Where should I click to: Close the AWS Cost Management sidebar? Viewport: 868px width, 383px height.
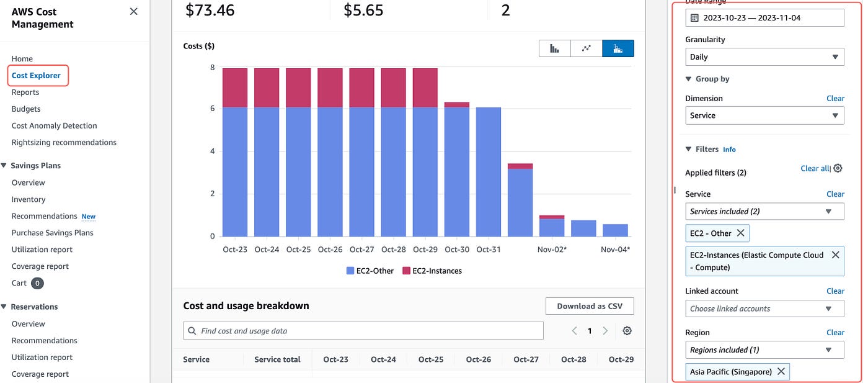tap(133, 11)
